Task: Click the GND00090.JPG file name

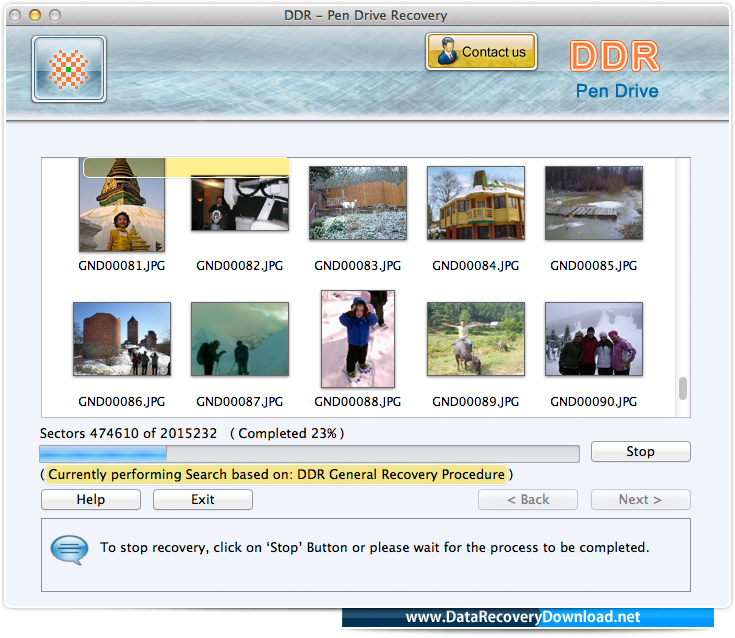Action: (594, 402)
